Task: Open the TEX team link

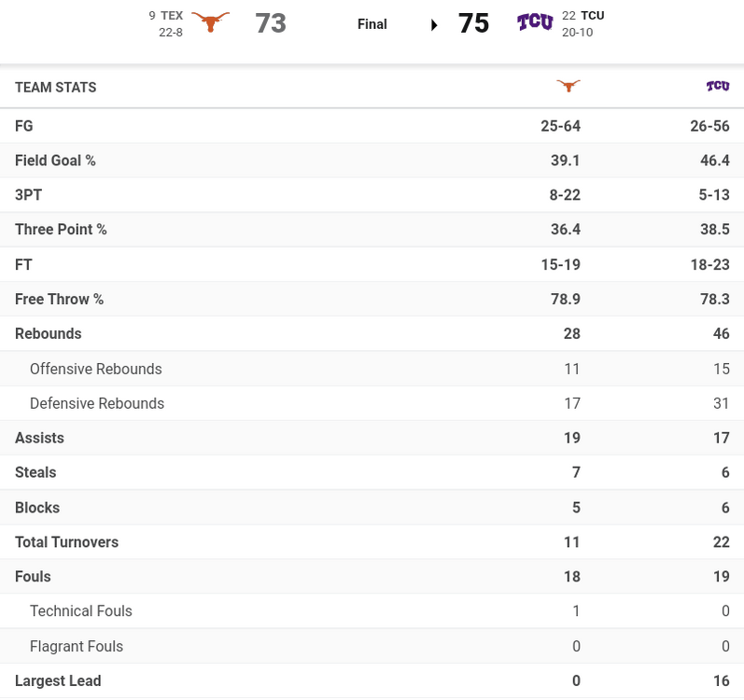Action: coord(172,15)
